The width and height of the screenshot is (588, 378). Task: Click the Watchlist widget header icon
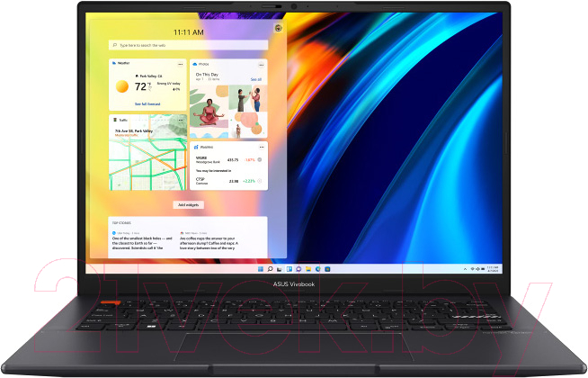tap(196, 147)
